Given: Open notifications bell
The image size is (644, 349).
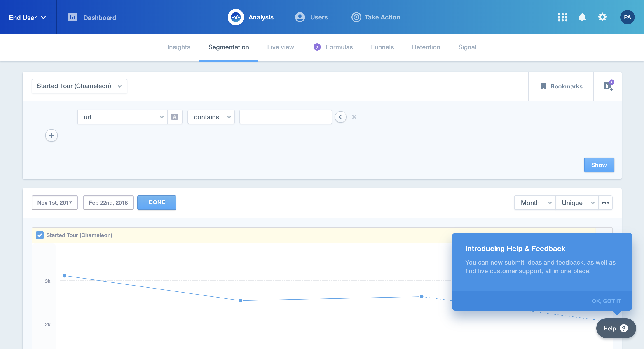Looking at the screenshot, I should [x=582, y=17].
